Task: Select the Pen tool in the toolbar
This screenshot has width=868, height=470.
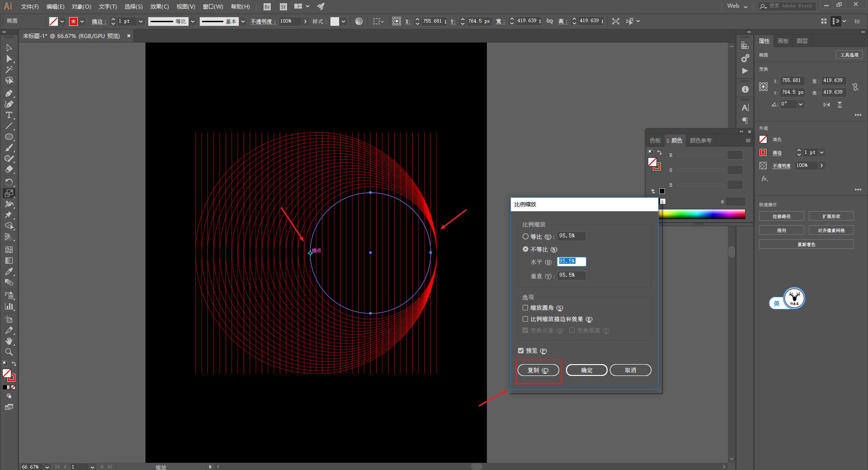Action: [9, 93]
